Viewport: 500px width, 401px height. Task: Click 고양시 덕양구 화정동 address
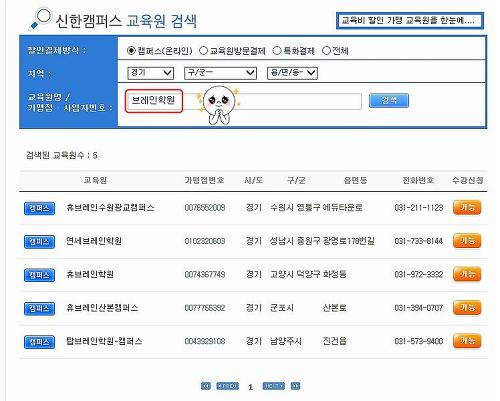[x=308, y=274]
